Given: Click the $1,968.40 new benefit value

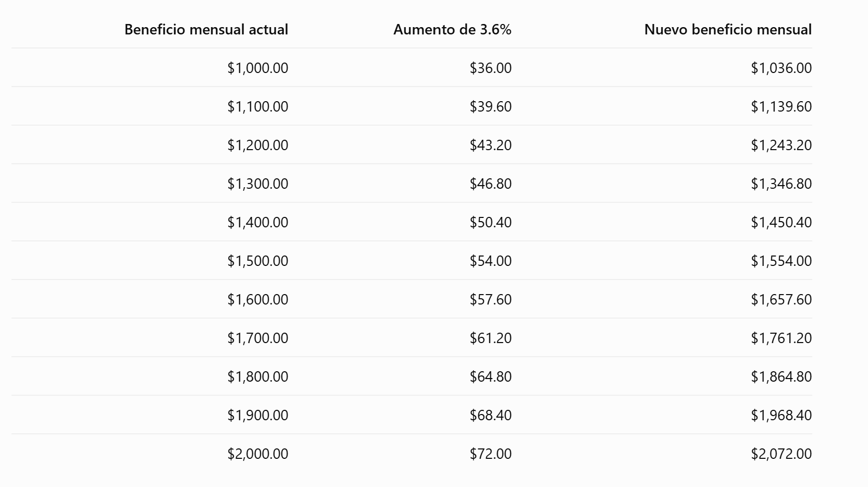Looking at the screenshot, I should [x=782, y=415].
